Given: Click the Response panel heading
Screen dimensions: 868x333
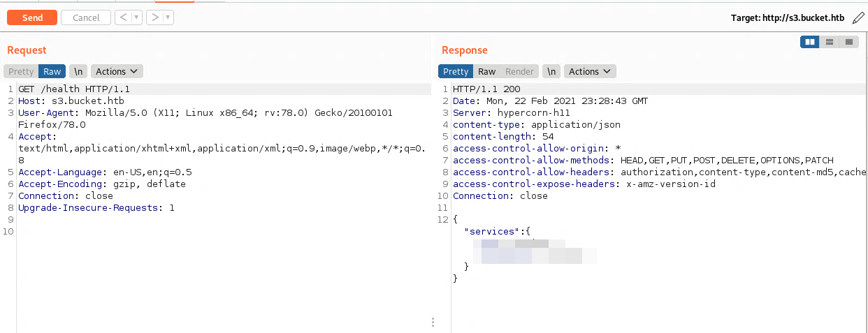Looking at the screenshot, I should [x=465, y=50].
